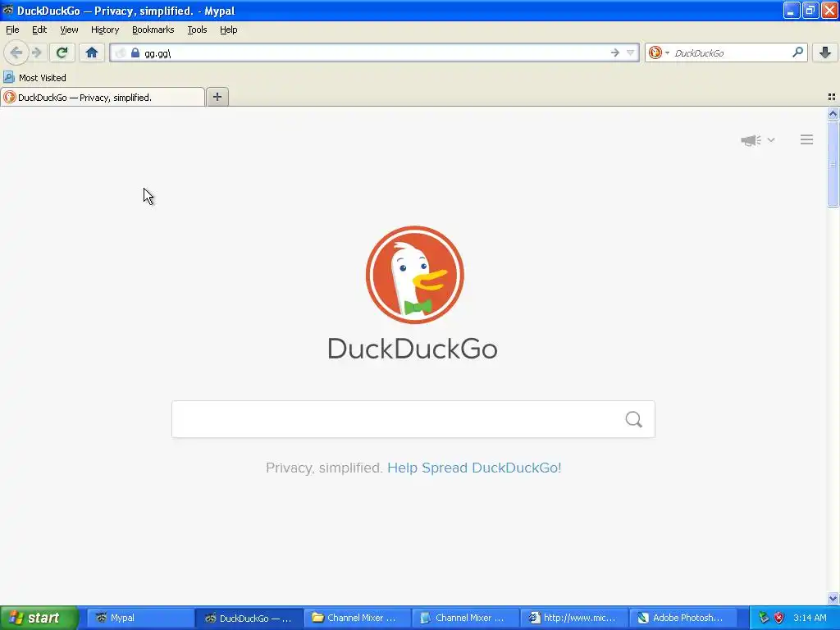
Task: Switch to http://www.mic taskbar window
Action: pyautogui.click(x=574, y=618)
